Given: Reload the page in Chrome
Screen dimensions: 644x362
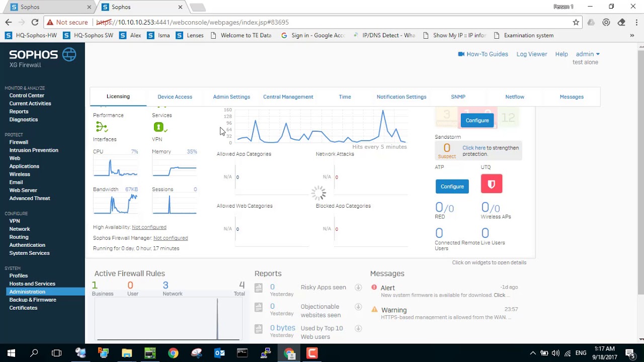Looking at the screenshot, I should (x=35, y=22).
